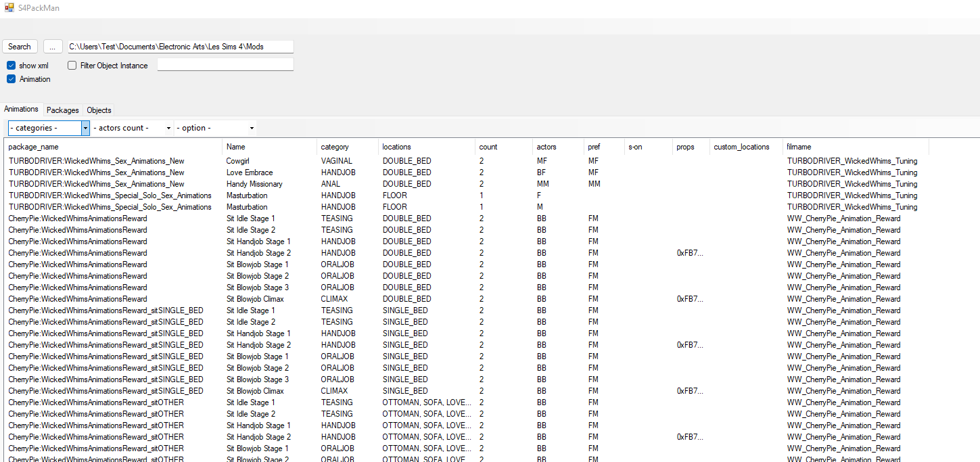Select the 'Love Embrace' name cell
This screenshot has width=980, height=462.
pyautogui.click(x=250, y=172)
